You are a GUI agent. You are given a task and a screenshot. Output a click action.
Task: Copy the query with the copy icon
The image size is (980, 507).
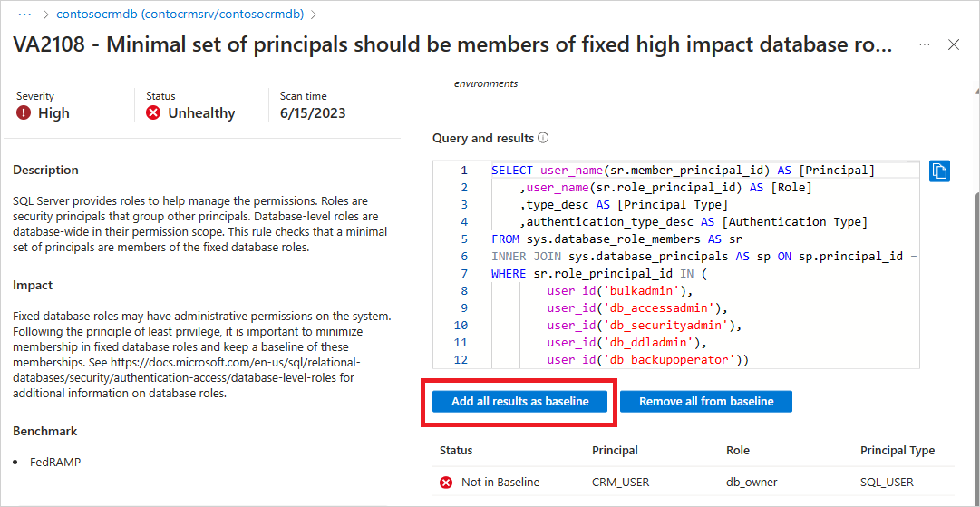click(939, 171)
